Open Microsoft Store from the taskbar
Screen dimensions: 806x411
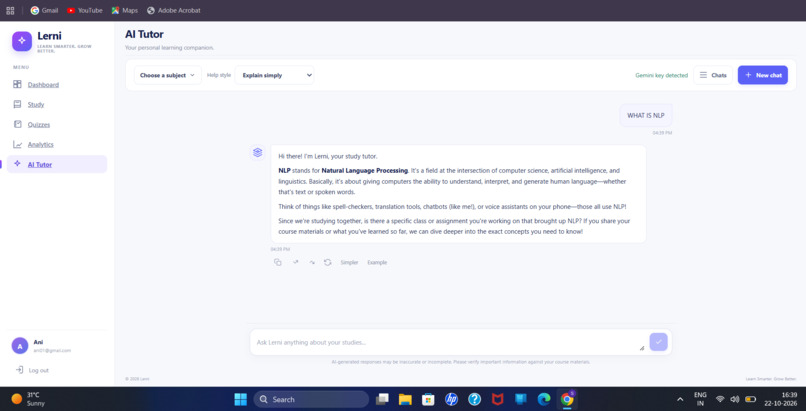coord(428,399)
